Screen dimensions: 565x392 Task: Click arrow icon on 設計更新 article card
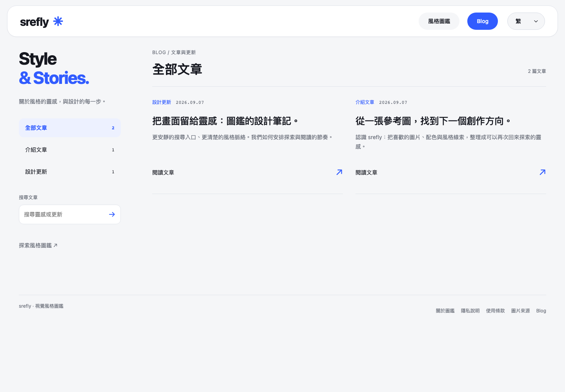click(x=339, y=172)
